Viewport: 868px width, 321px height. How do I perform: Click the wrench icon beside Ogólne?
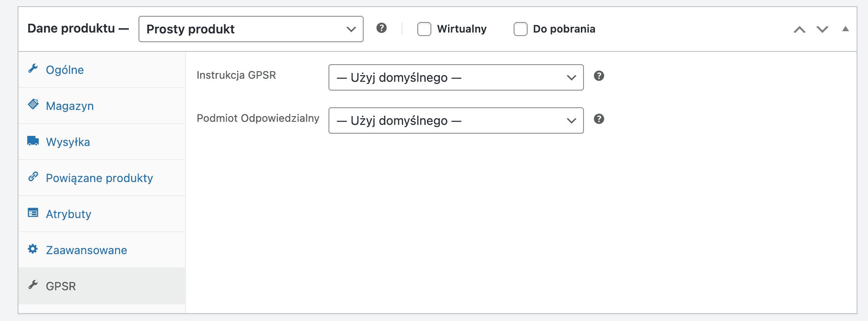coord(33,69)
